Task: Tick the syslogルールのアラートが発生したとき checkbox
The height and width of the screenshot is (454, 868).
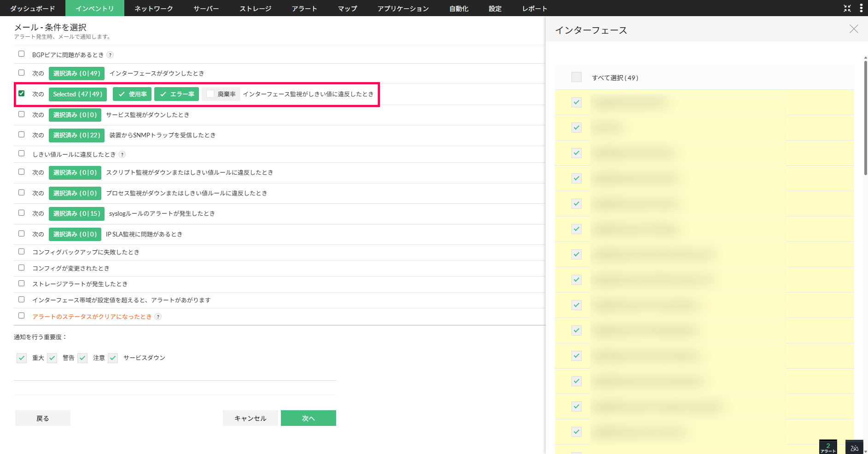Action: coord(21,213)
